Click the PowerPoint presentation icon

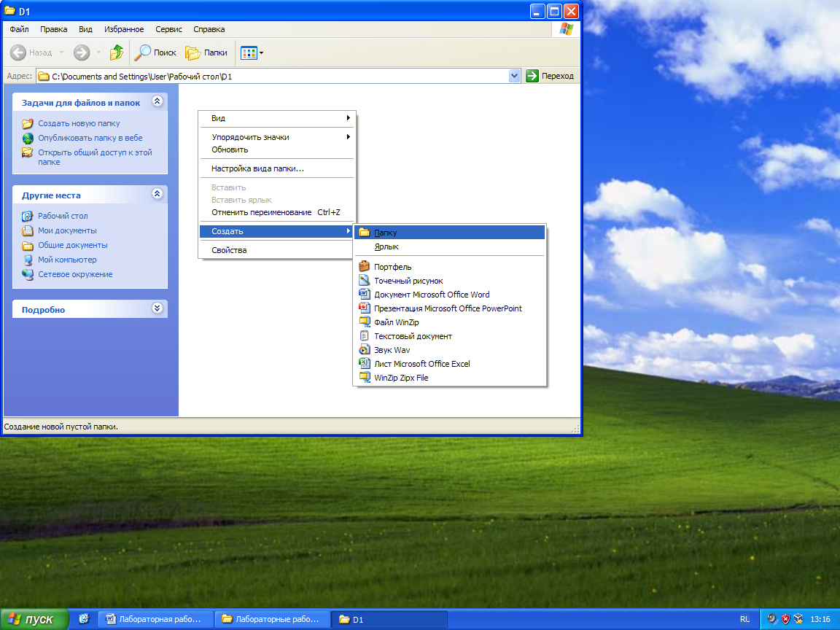365,308
